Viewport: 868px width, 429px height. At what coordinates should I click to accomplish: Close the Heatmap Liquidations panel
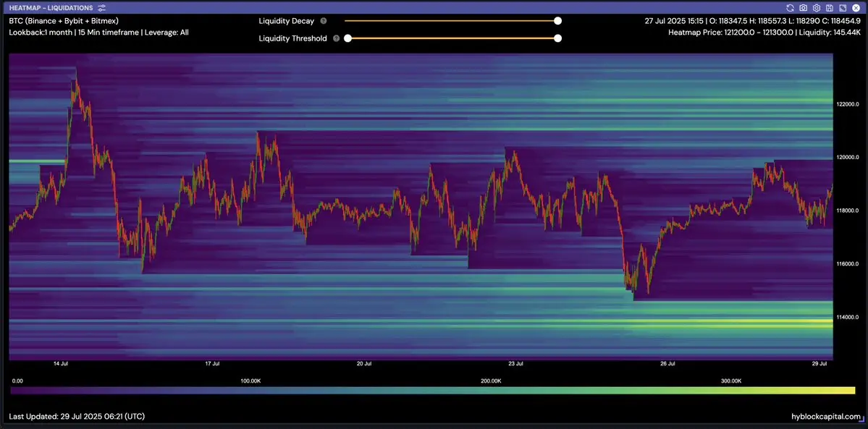point(856,8)
